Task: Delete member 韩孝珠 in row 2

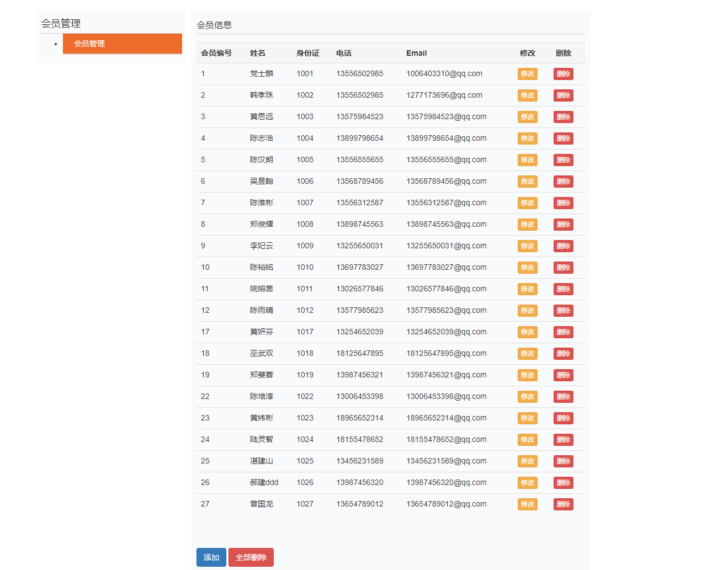Action: [x=563, y=95]
